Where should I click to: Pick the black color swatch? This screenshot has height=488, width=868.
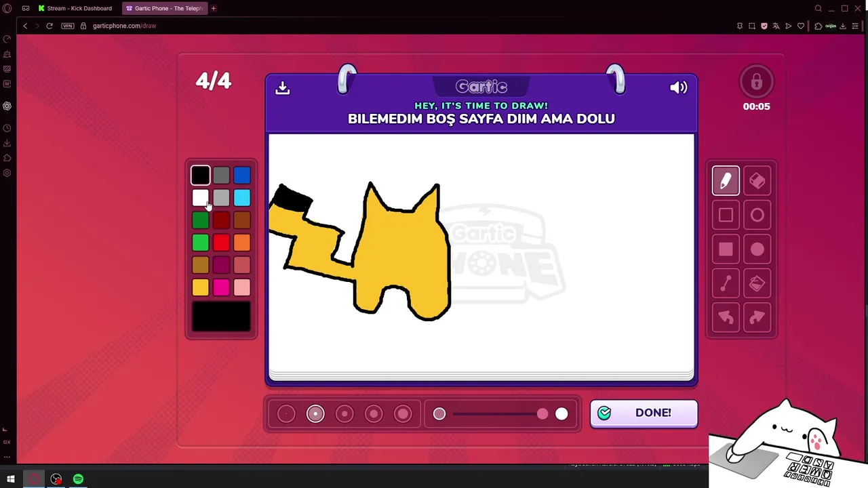(x=201, y=176)
